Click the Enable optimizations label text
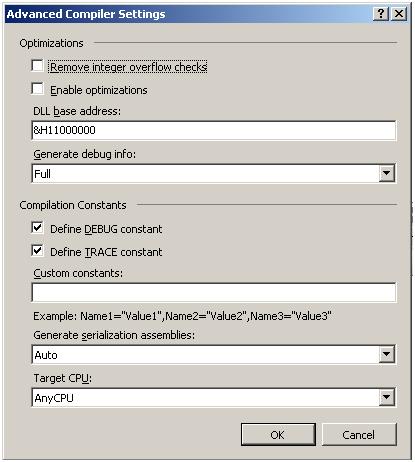 pyautogui.click(x=99, y=90)
